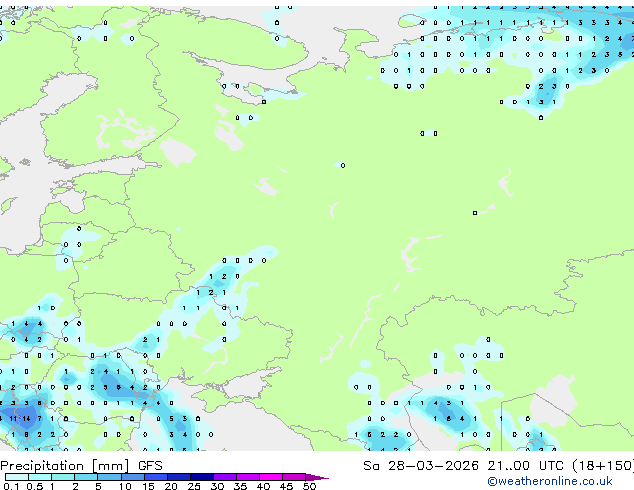634x490 pixels.
Task: Click the 'Precipitation [mm] GFS' title text
Action: (81, 466)
